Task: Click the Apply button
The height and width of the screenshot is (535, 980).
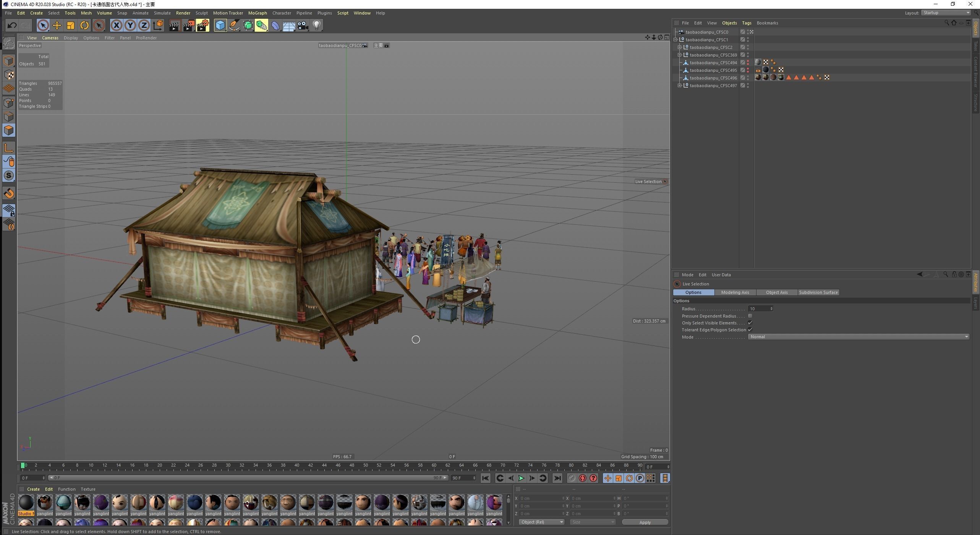Action: [645, 522]
